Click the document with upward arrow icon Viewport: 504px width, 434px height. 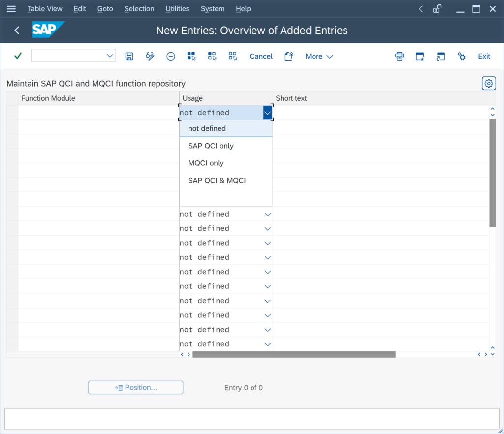pos(289,56)
